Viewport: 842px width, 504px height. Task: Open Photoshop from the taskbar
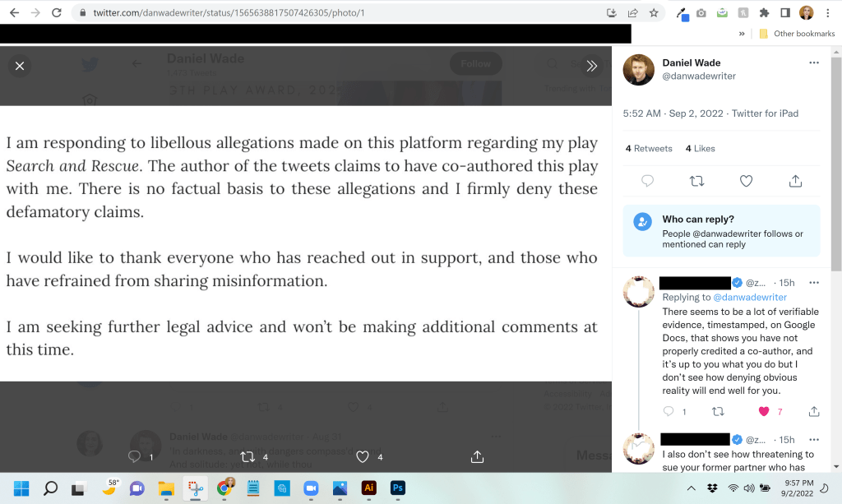point(398,488)
